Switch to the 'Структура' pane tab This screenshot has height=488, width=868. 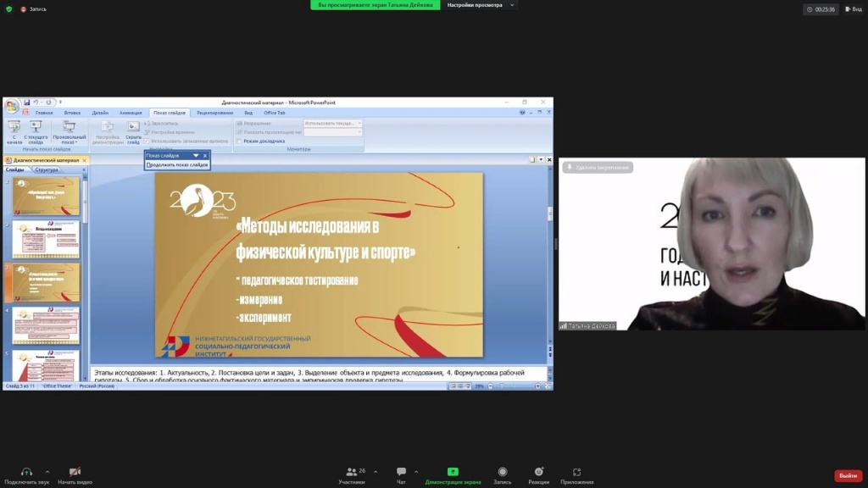(47, 169)
